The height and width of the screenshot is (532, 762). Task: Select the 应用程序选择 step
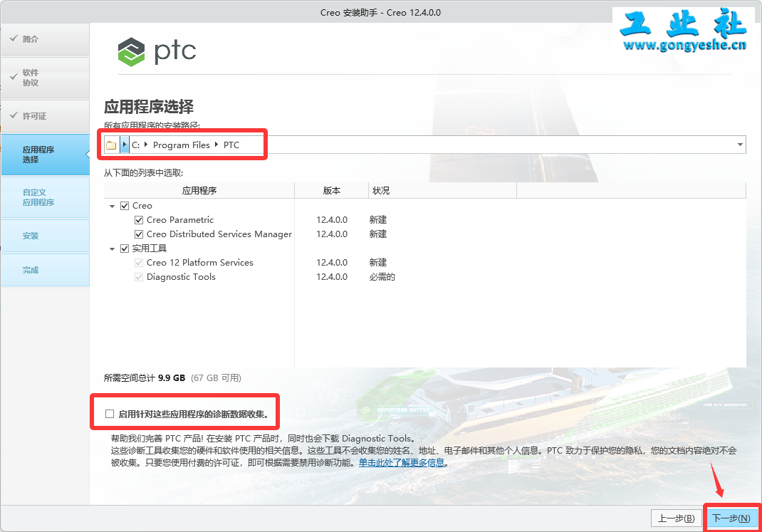pyautogui.click(x=45, y=155)
